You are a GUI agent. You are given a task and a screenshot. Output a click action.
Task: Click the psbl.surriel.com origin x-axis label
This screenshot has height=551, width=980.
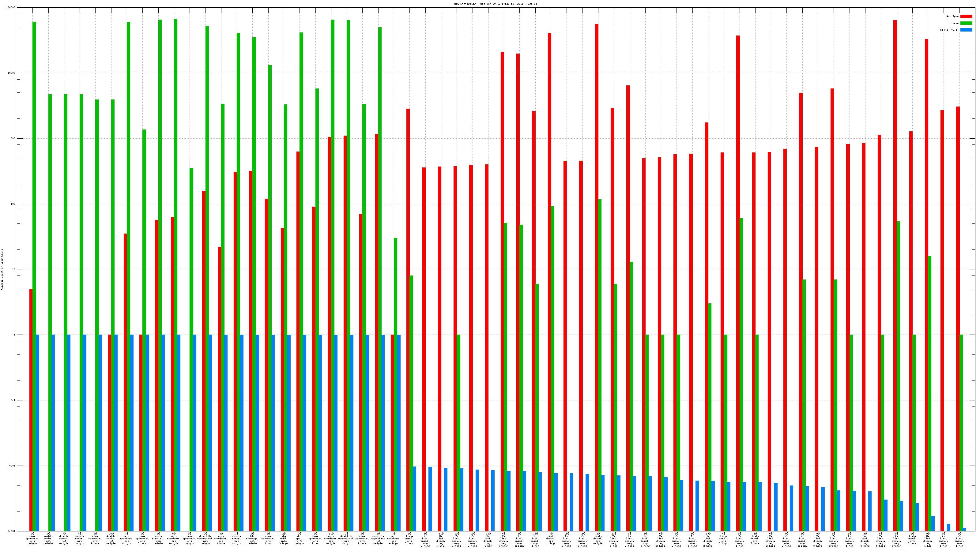click(158, 538)
